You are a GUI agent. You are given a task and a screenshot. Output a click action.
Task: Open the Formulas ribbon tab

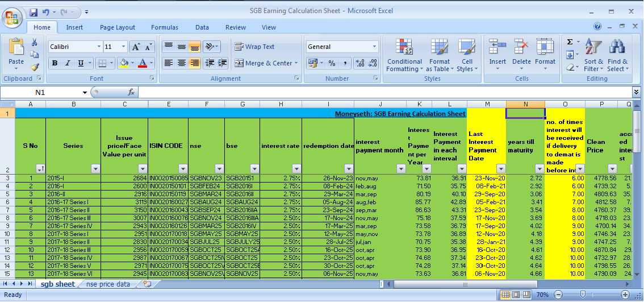point(165,27)
